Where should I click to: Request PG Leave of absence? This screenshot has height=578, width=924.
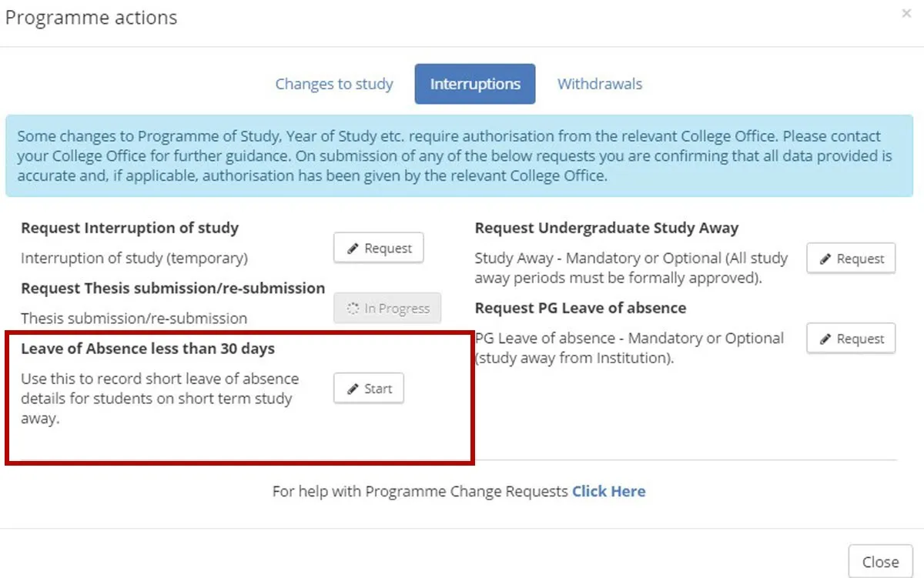851,339
